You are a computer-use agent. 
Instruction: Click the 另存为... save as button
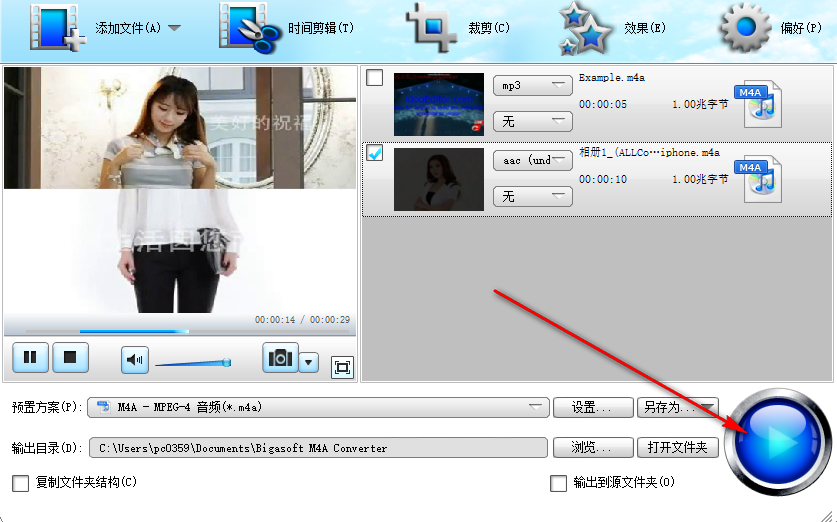pyautogui.click(x=677, y=408)
